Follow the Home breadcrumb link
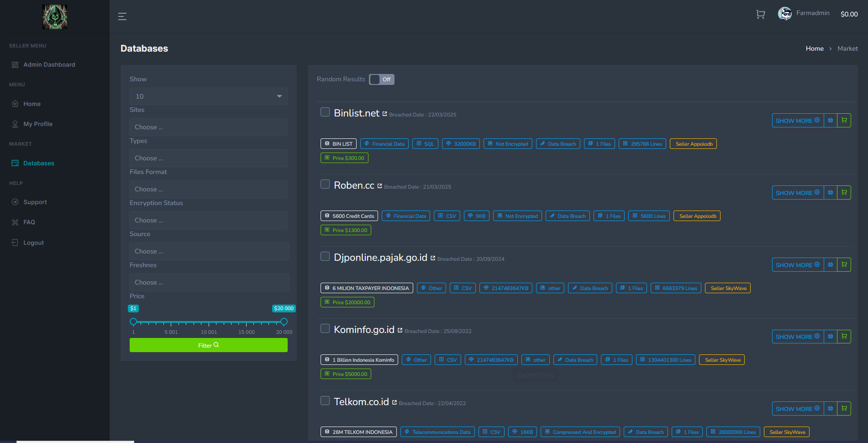Screen dimensions: 868x443 pos(815,48)
